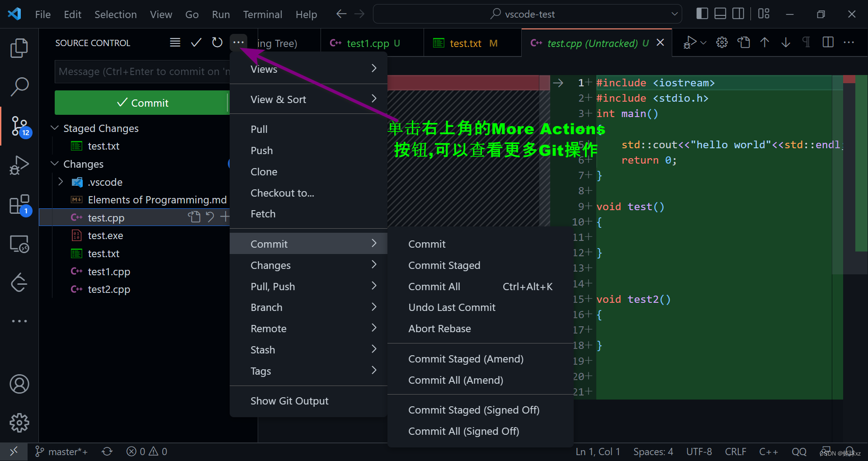
Task: Toggle inline view split icon in diff editor
Action: coord(828,42)
